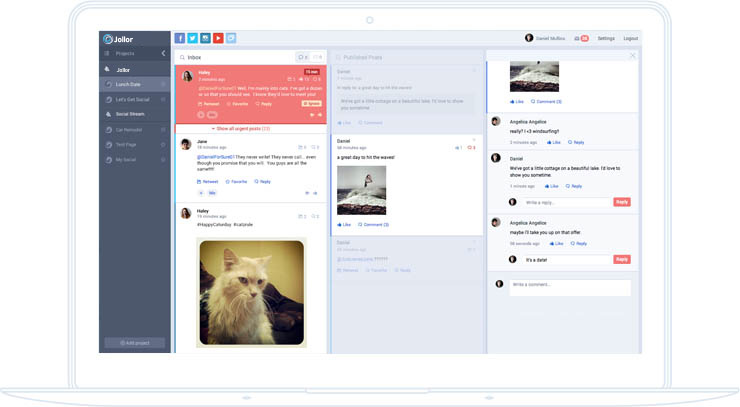Click the YouTube icon in top bar
The width and height of the screenshot is (740, 407).
coord(218,38)
